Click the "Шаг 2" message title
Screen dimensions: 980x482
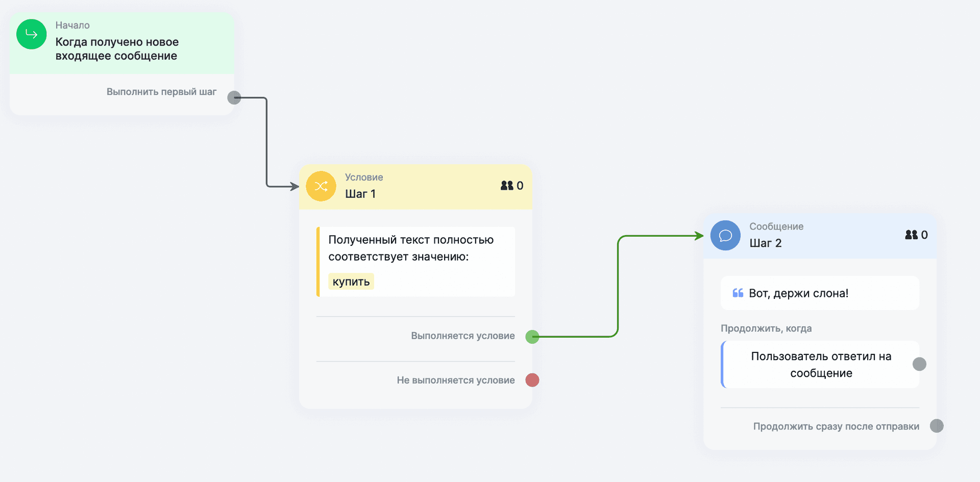click(765, 243)
